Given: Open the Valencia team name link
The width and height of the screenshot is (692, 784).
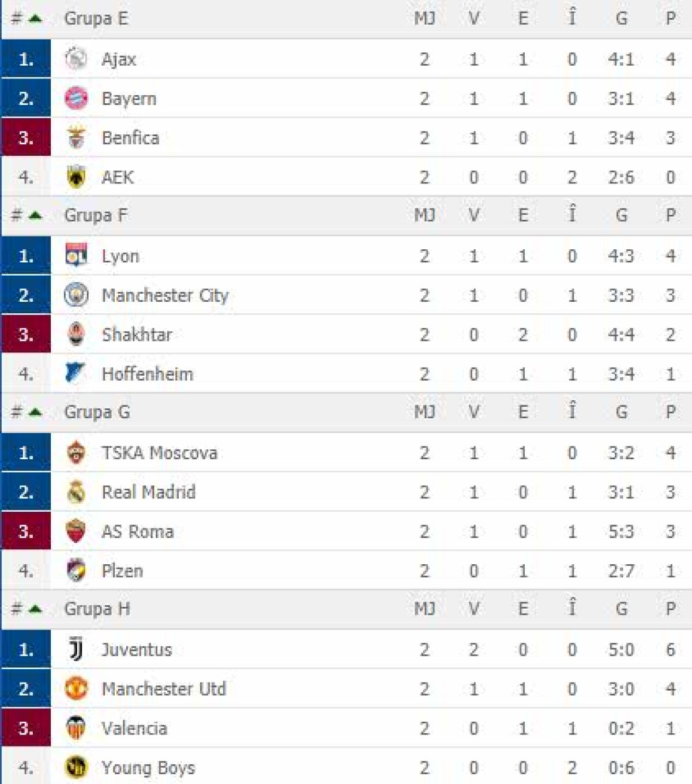Looking at the screenshot, I should click(x=134, y=728).
